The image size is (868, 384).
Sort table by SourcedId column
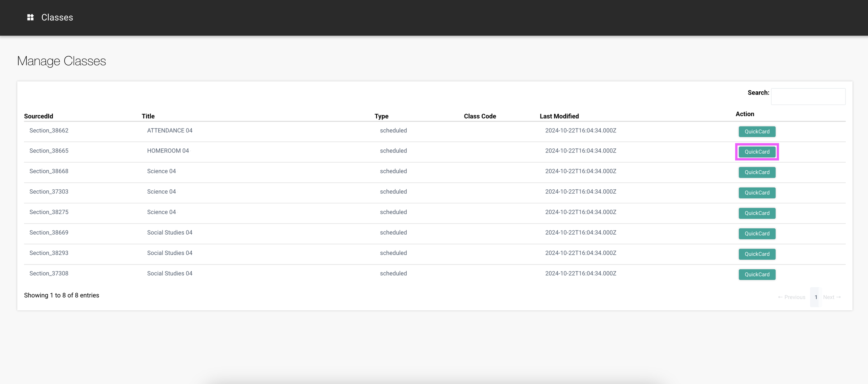coord(39,116)
